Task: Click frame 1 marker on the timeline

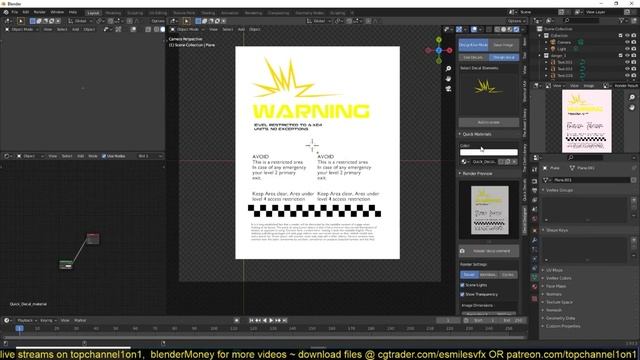Action: click(19, 328)
